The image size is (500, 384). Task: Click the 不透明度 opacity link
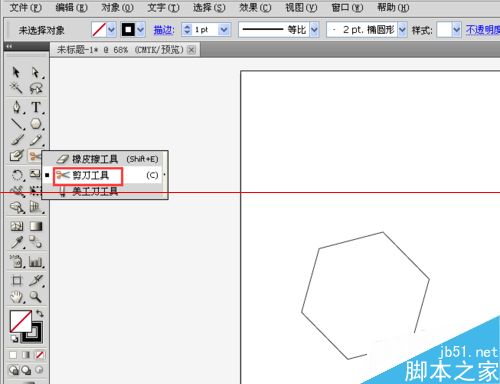(483, 30)
